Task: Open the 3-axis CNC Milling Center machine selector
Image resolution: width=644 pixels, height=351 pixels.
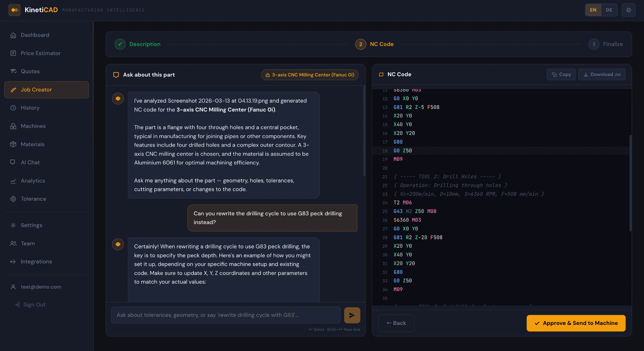Action: (309, 75)
